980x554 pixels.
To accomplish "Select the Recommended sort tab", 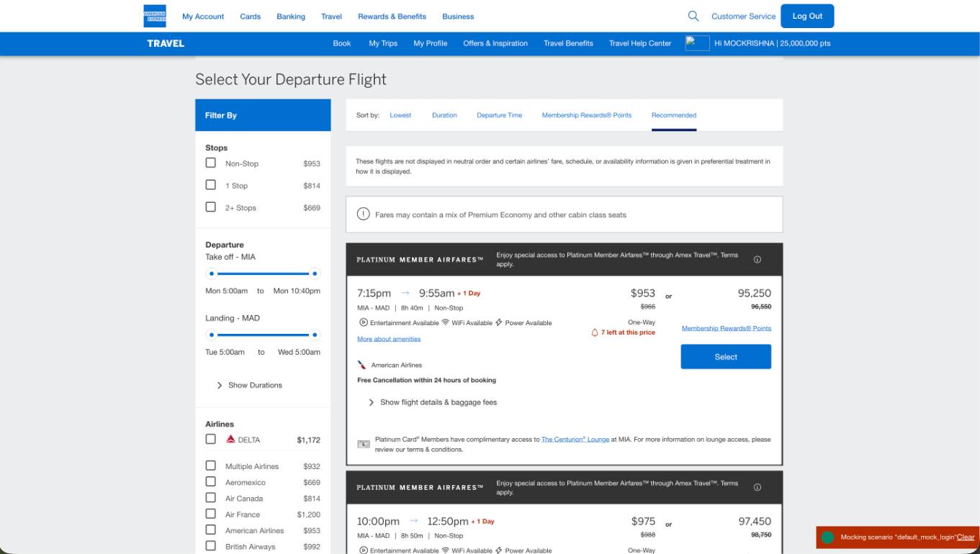I will tap(674, 115).
